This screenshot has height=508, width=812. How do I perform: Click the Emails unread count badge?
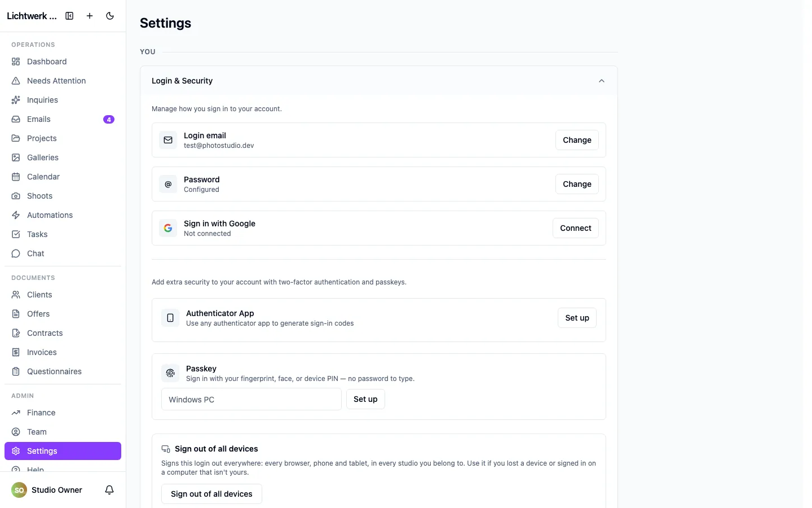tap(109, 119)
